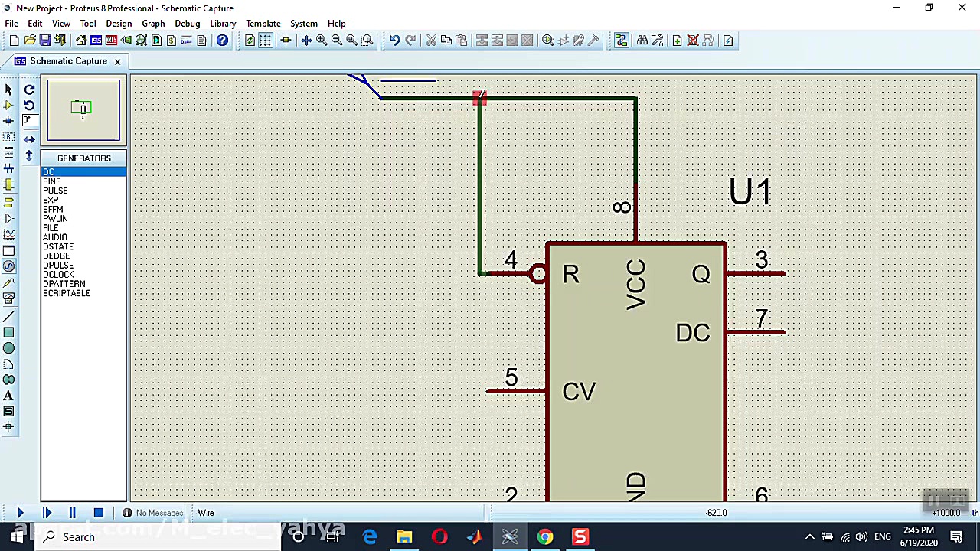The width and height of the screenshot is (980, 551).
Task: Choose the 2D text tool (letter A)
Action: [8, 396]
